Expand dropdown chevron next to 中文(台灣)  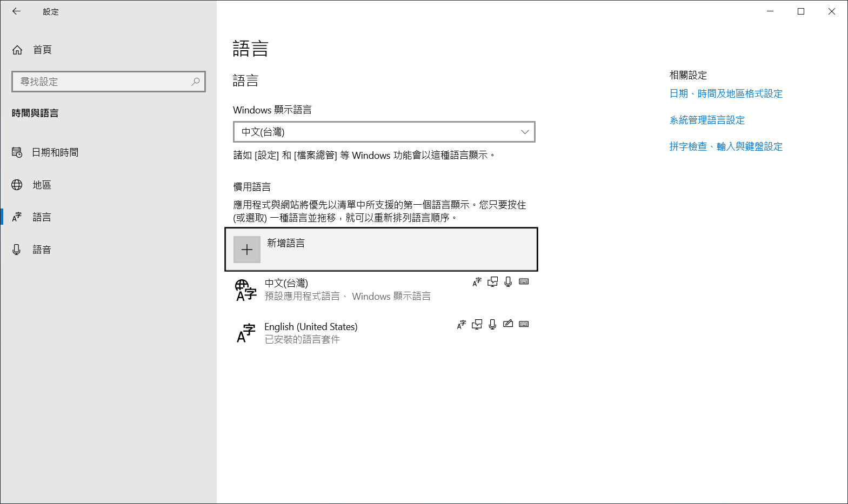pyautogui.click(x=524, y=132)
